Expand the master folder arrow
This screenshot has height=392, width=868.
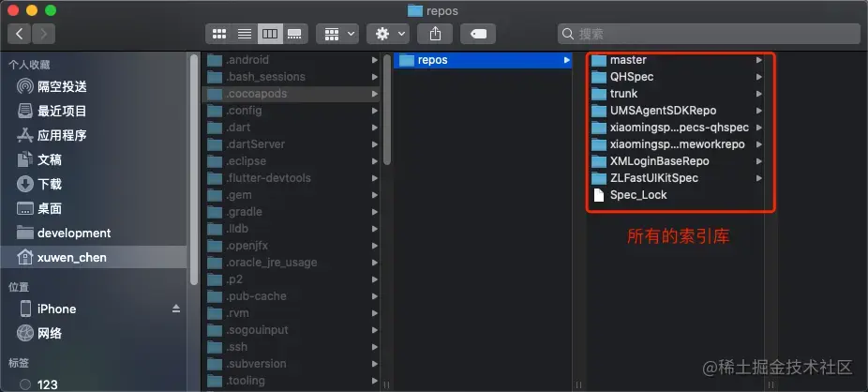tap(759, 60)
